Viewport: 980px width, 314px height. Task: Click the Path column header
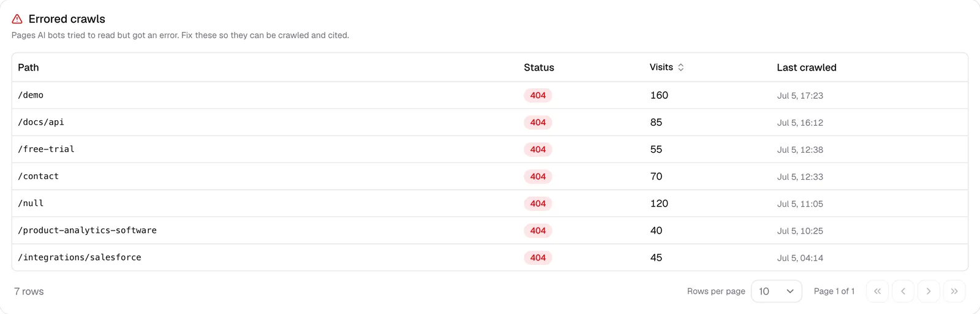tap(28, 67)
